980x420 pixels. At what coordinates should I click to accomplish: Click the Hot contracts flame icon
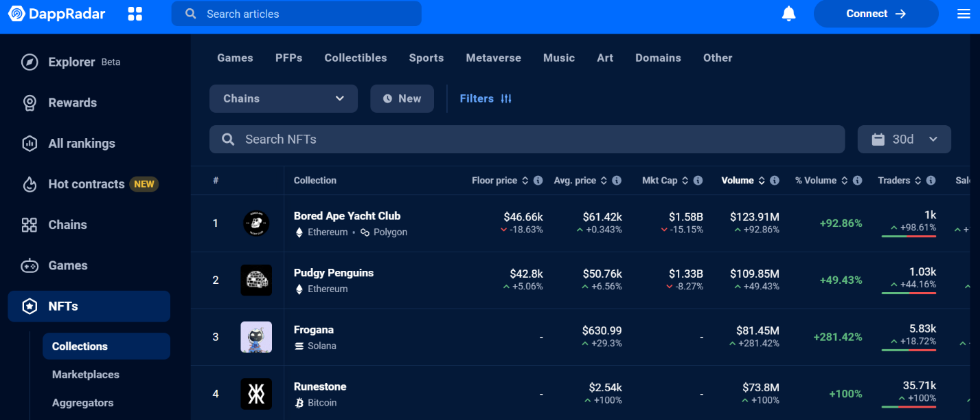coord(30,184)
